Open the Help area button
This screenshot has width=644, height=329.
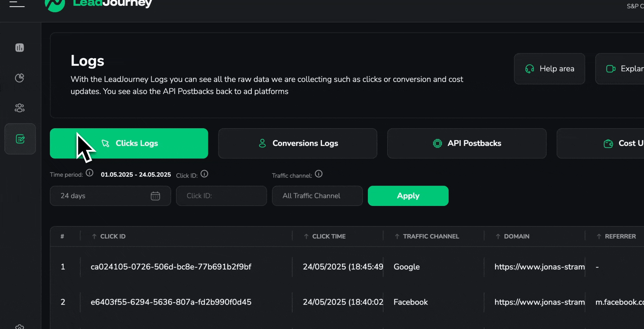pos(549,69)
